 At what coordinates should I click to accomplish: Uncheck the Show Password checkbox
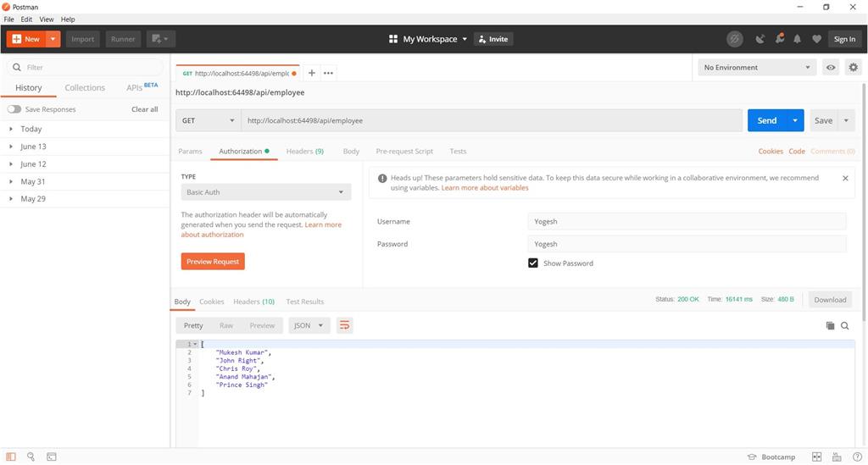coord(533,263)
